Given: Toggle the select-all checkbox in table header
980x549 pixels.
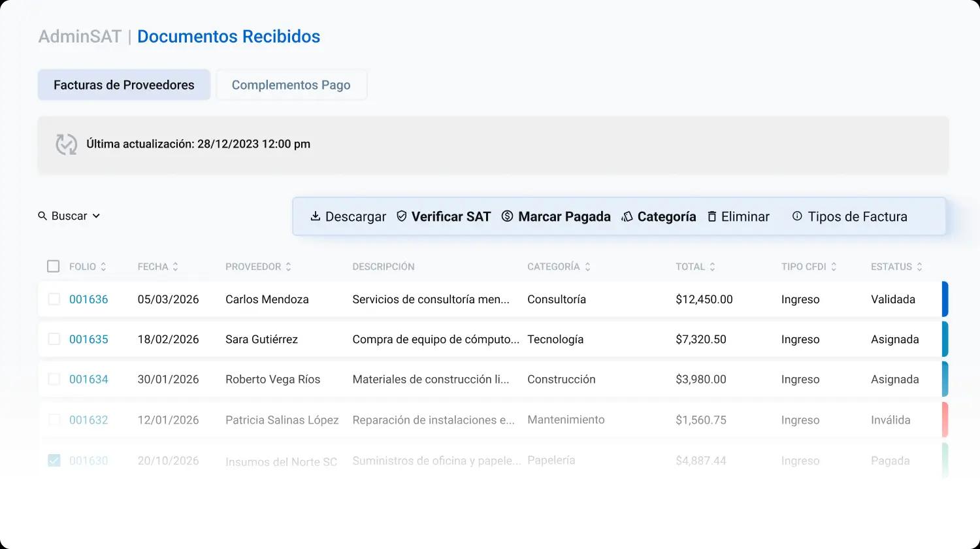Looking at the screenshot, I should [x=54, y=266].
